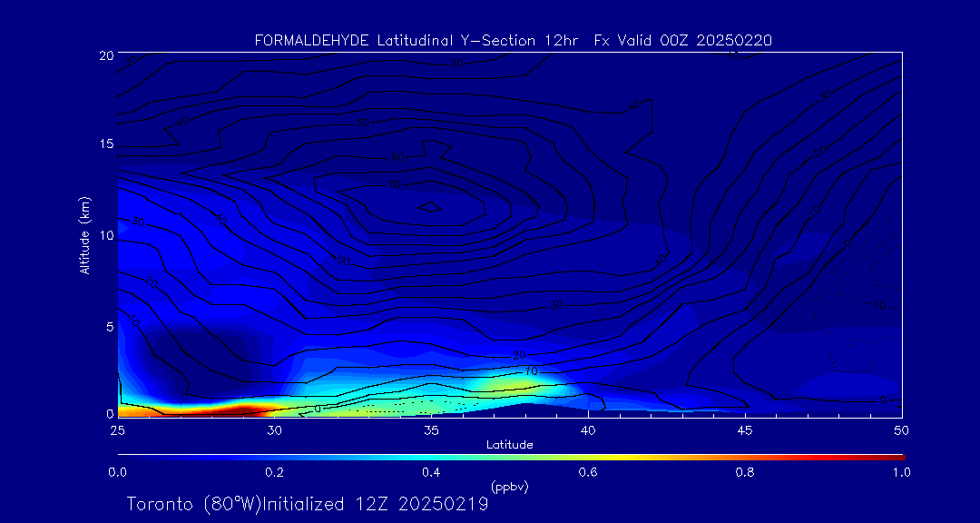Click the color scale label 0.8
Viewport: 980px width, 523px height.
pos(745,472)
